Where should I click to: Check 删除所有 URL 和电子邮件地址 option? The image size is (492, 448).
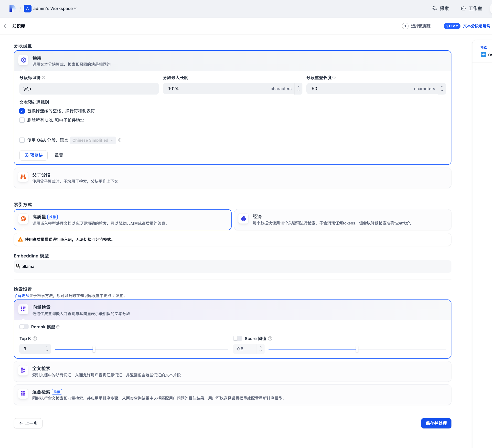click(x=22, y=120)
